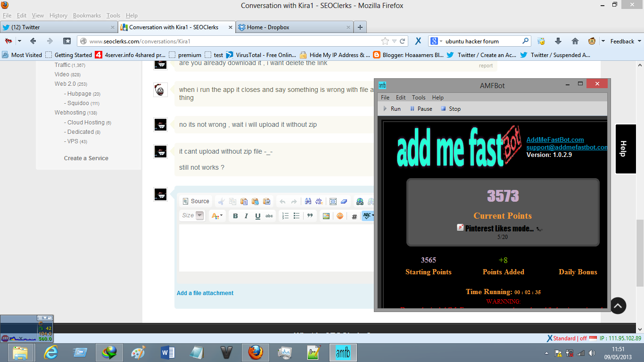Open the spell check ABC dropdown
Viewport: 644px width, 362px height.
point(368,216)
